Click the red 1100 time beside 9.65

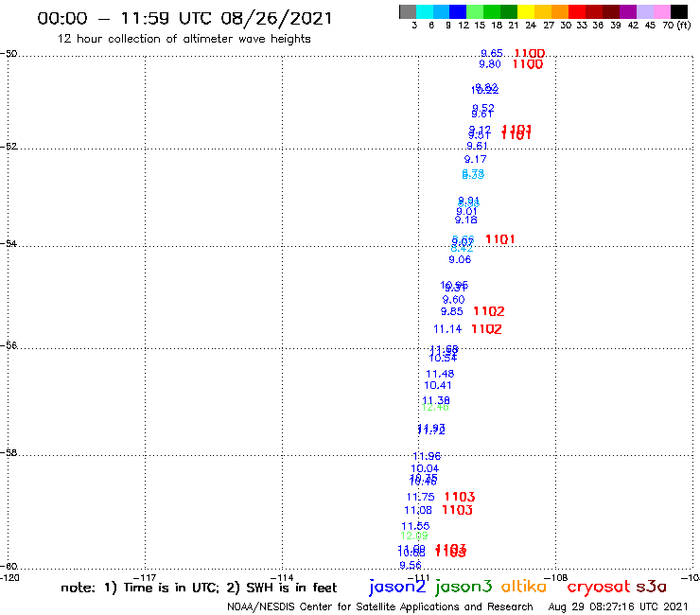click(x=530, y=54)
